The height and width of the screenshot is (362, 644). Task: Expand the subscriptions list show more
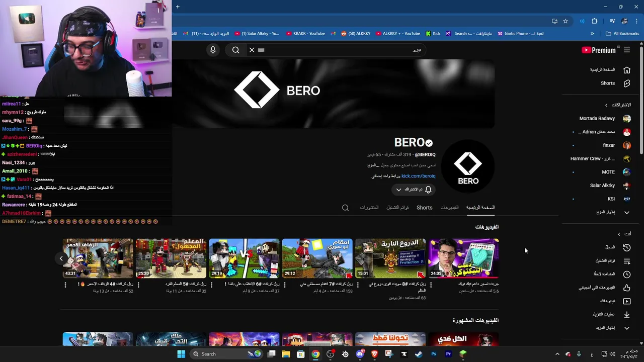tap(612, 212)
